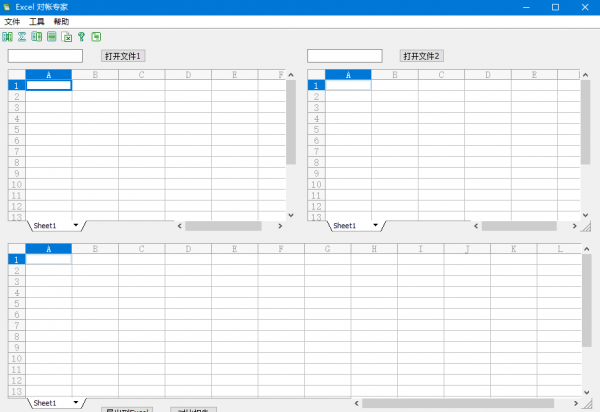Click scroll down arrow of file 1 grid
600x412 pixels.
[291, 215]
